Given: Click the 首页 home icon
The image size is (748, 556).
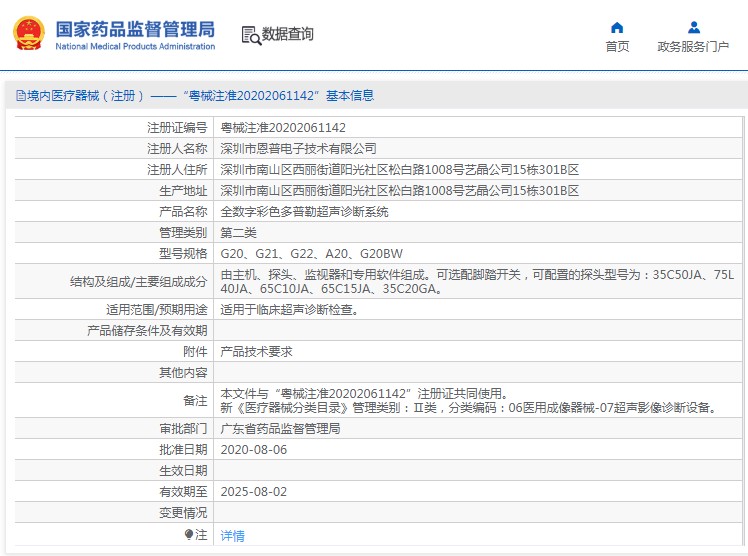Looking at the screenshot, I should click(x=617, y=27).
